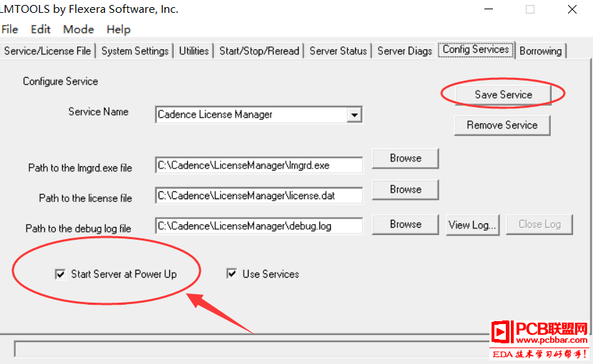Toggle the Use Services checkbox
593x364 pixels.
[231, 273]
